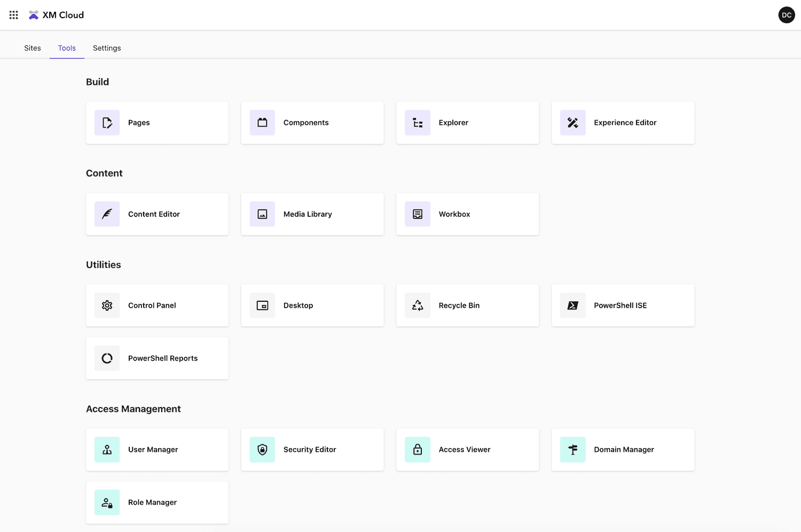The image size is (801, 532).
Task: Open Domain Manager label
Action: coord(624,450)
